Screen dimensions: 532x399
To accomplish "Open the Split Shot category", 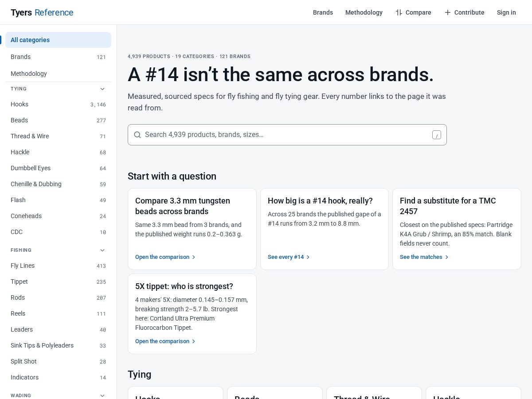I will [x=58, y=361].
